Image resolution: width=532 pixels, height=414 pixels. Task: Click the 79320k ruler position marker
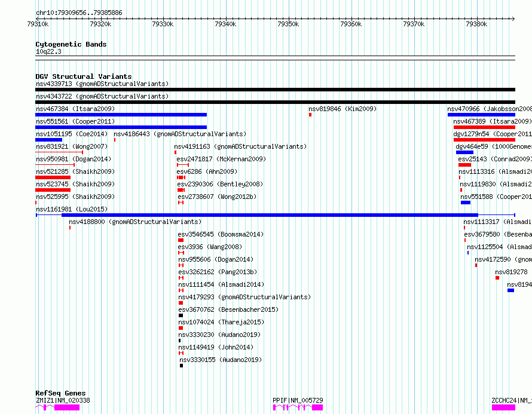click(x=100, y=24)
